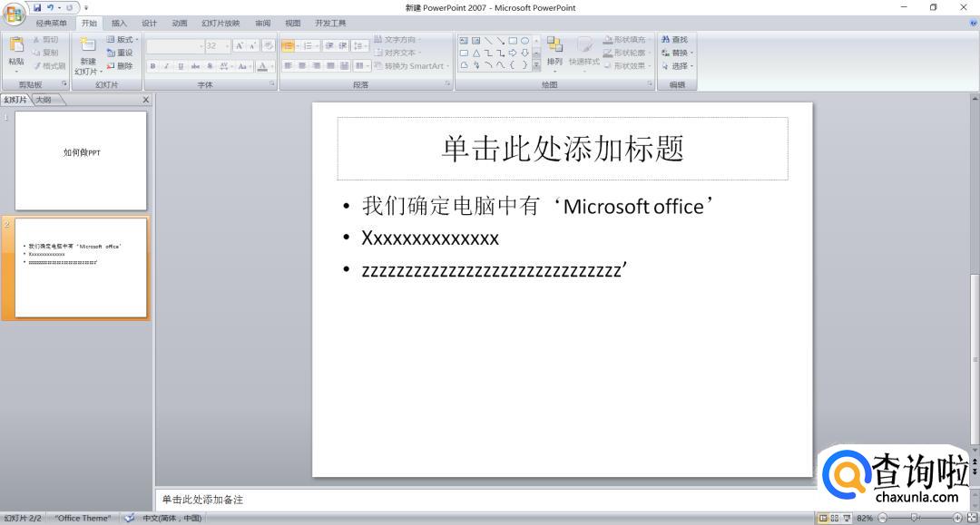Open the columns dropdown in paragraph group
Image resolution: width=980 pixels, height=525 pixels.
point(362,65)
